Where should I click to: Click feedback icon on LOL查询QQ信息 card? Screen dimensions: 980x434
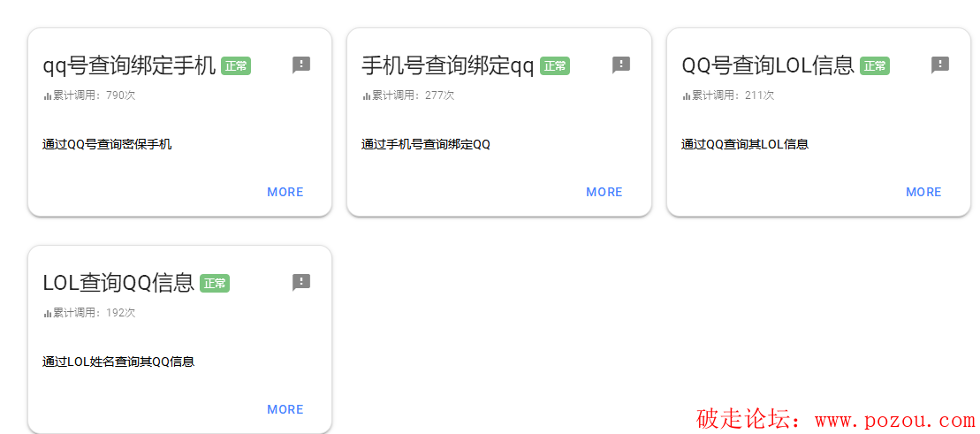pyautogui.click(x=301, y=283)
